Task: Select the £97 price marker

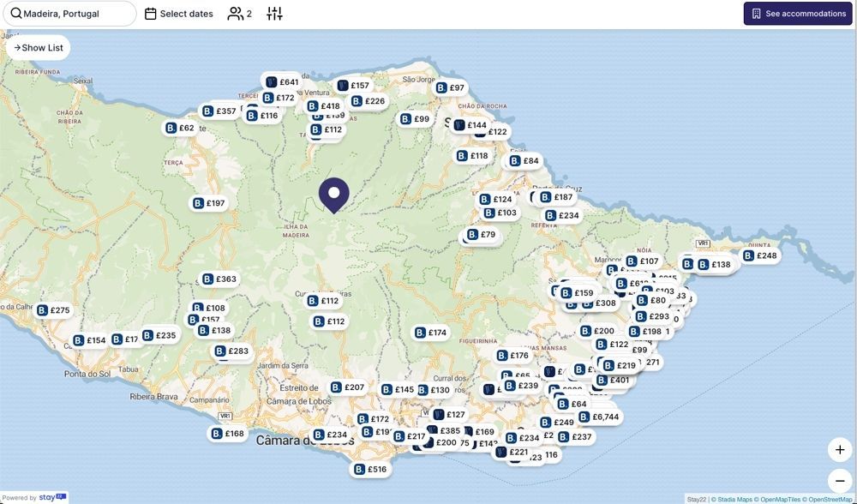Action: 451,87
